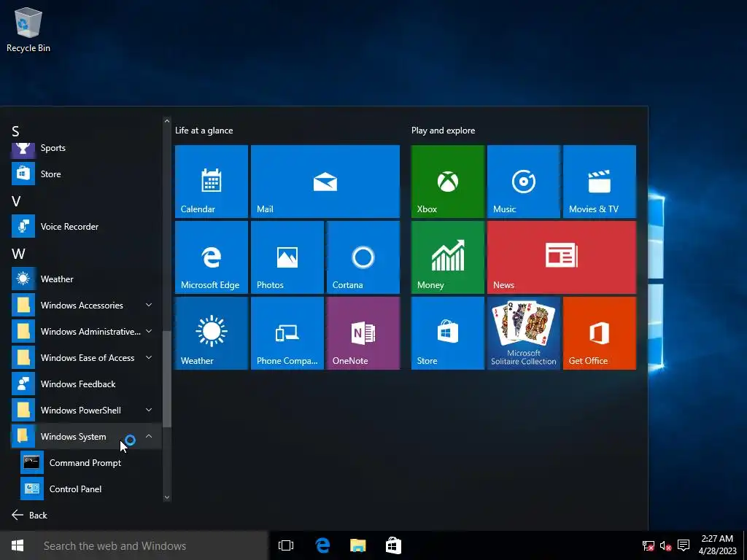Screen dimensions: 747x560
Task: Launch Microsoft Solitaire Collection tile
Action: tap(524, 332)
